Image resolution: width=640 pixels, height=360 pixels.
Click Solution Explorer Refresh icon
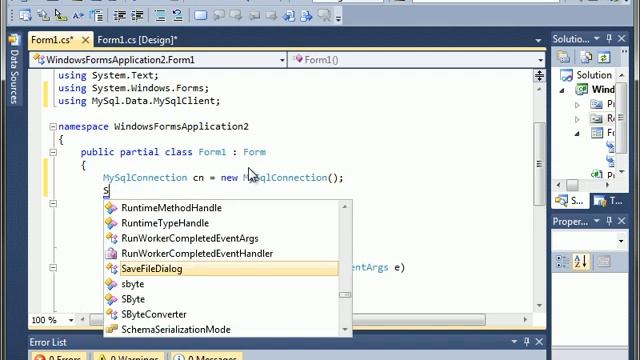tap(604, 57)
